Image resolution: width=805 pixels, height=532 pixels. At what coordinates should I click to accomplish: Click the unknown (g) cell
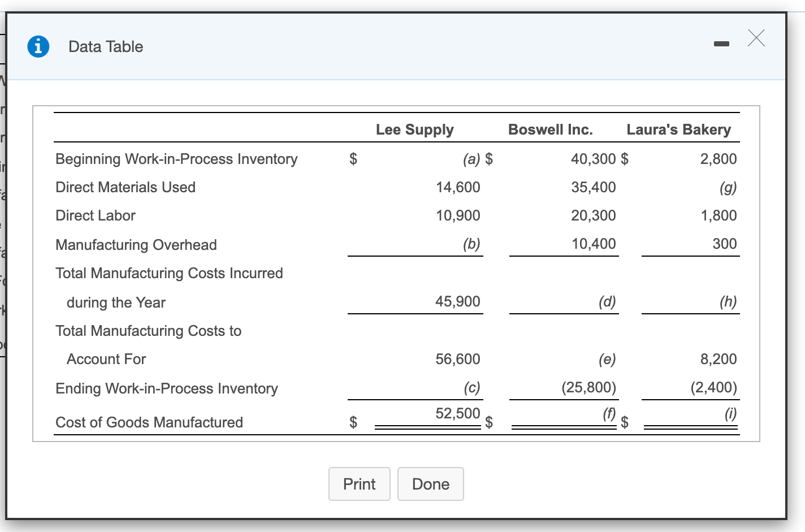click(728, 187)
